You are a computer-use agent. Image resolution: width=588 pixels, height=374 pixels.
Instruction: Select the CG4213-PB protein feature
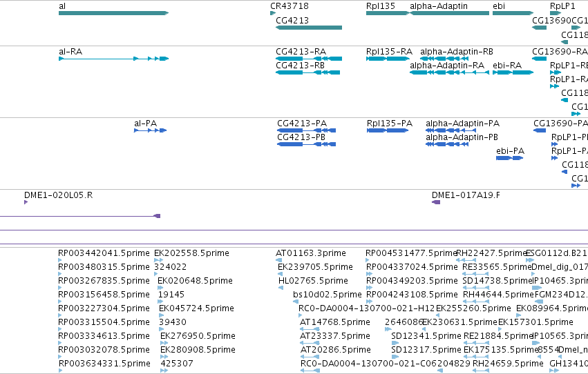306,144
